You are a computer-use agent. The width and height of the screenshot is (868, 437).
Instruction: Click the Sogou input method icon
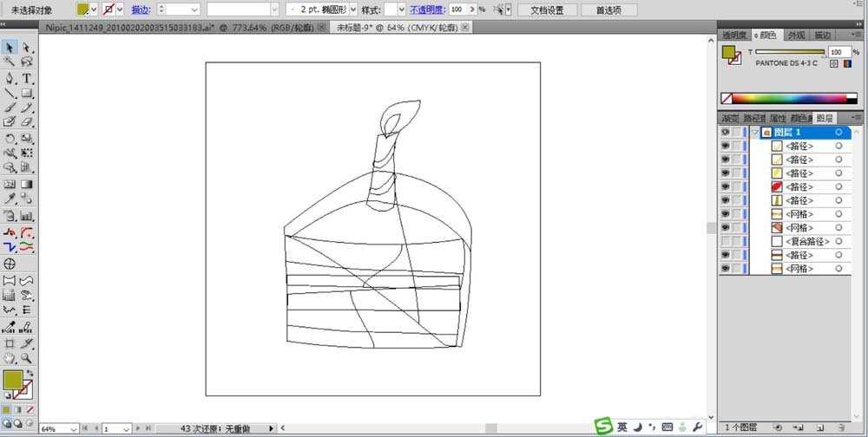coord(602,427)
